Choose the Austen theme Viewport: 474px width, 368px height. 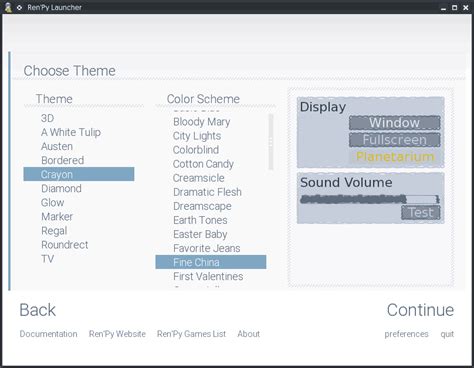[x=57, y=146]
